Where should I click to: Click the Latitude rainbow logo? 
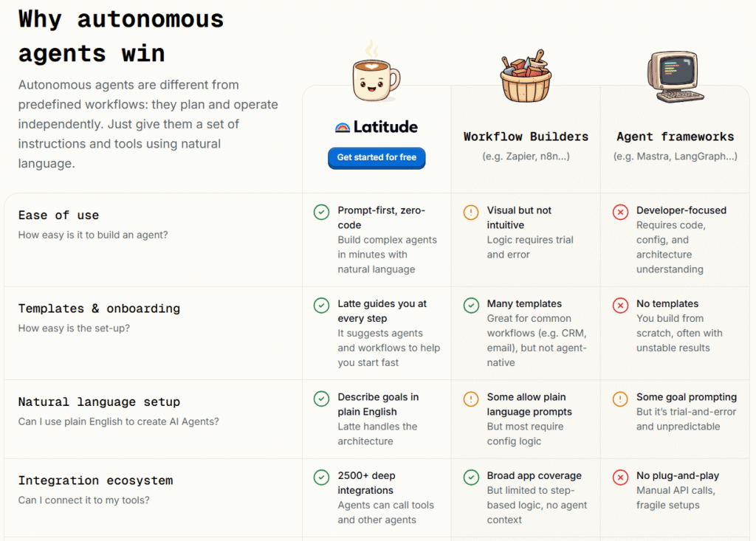pos(343,127)
